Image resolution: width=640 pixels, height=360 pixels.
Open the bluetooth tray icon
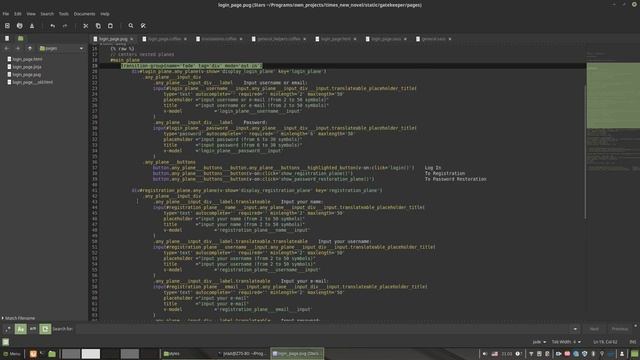pyautogui.click(x=593, y=353)
